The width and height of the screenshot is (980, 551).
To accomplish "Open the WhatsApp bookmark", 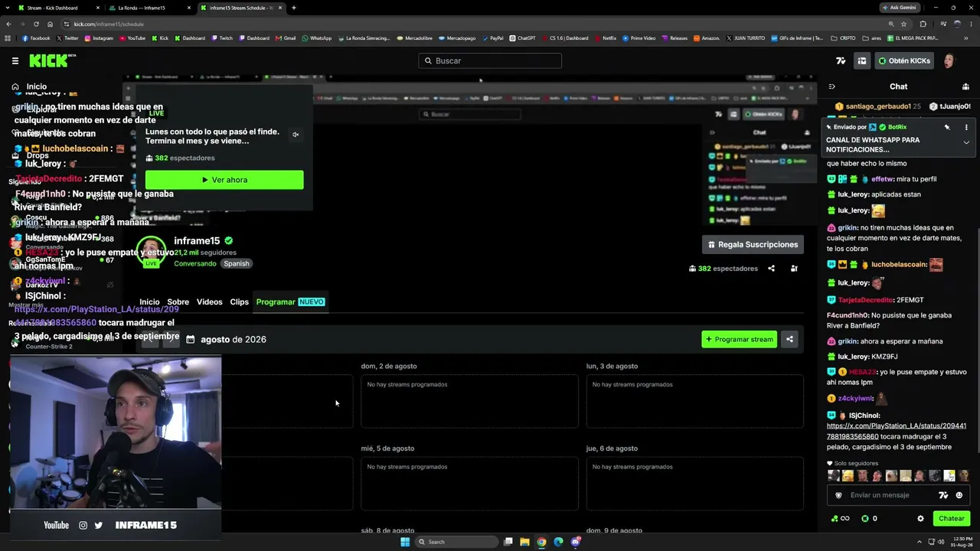I will pyautogui.click(x=317, y=38).
